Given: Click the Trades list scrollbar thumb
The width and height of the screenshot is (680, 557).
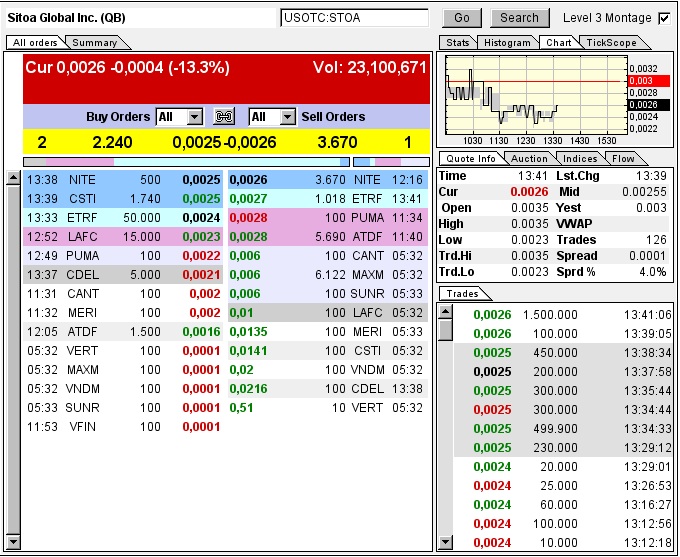Looking at the screenshot, I should (446, 330).
